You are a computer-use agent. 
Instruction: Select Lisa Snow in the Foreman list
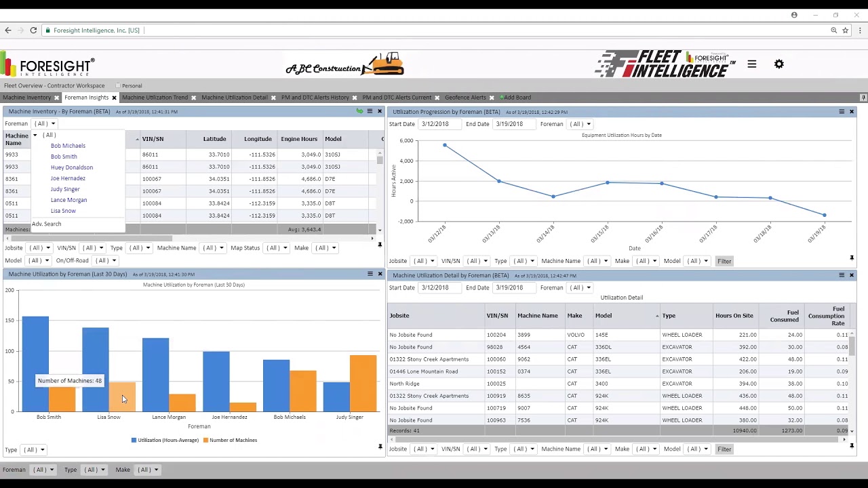pos(63,211)
